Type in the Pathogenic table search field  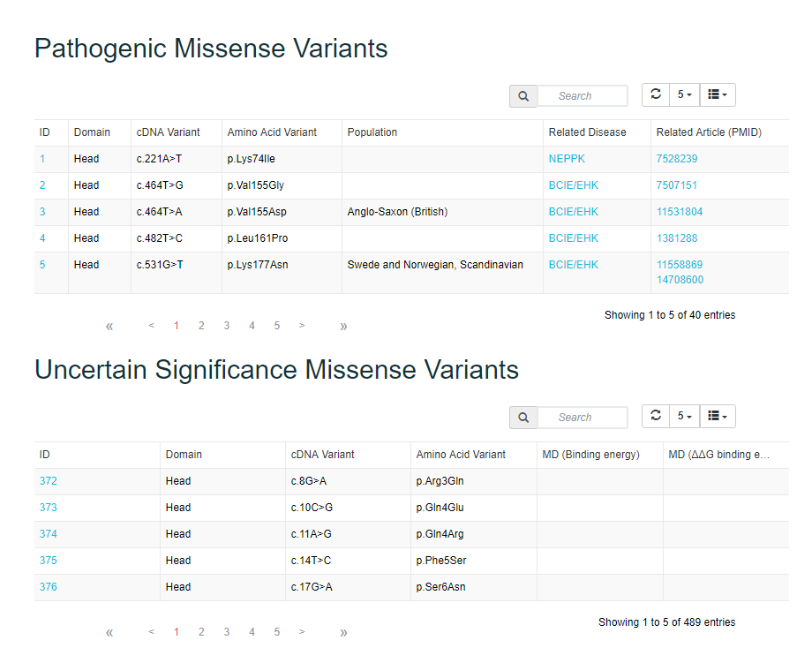coord(583,96)
